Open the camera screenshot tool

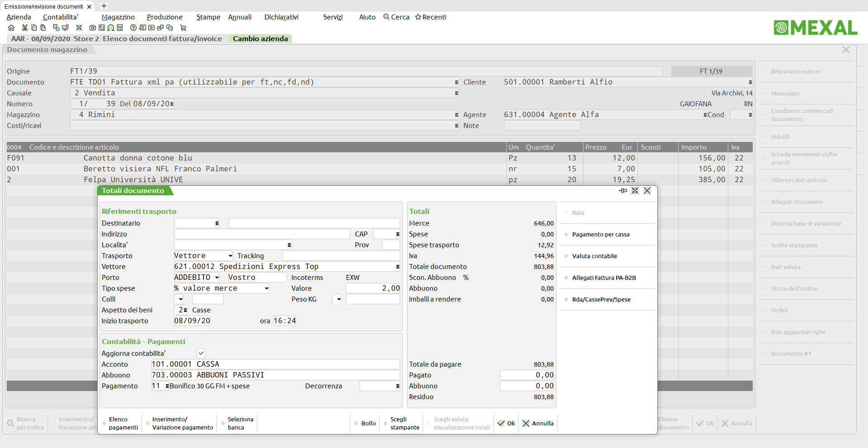[92, 28]
